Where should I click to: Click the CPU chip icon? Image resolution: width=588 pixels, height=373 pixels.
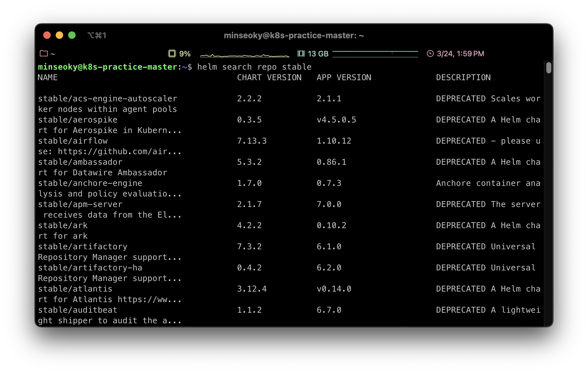[172, 53]
